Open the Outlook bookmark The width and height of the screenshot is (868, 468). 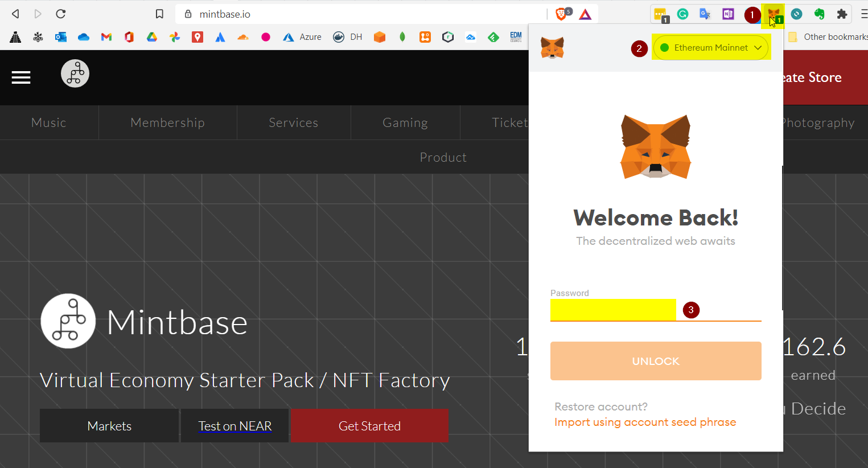click(61, 37)
